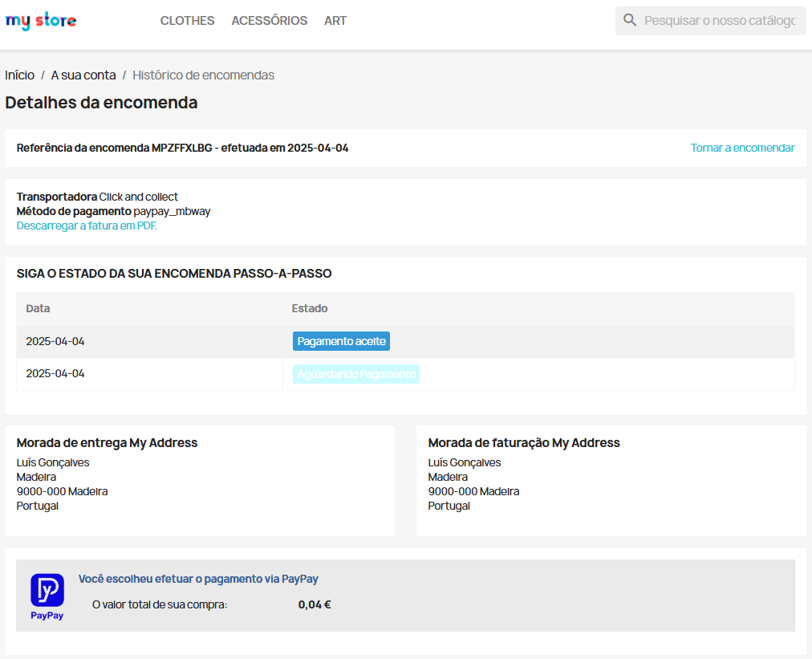Click the Aguardando Pagamento status badge

click(x=355, y=374)
